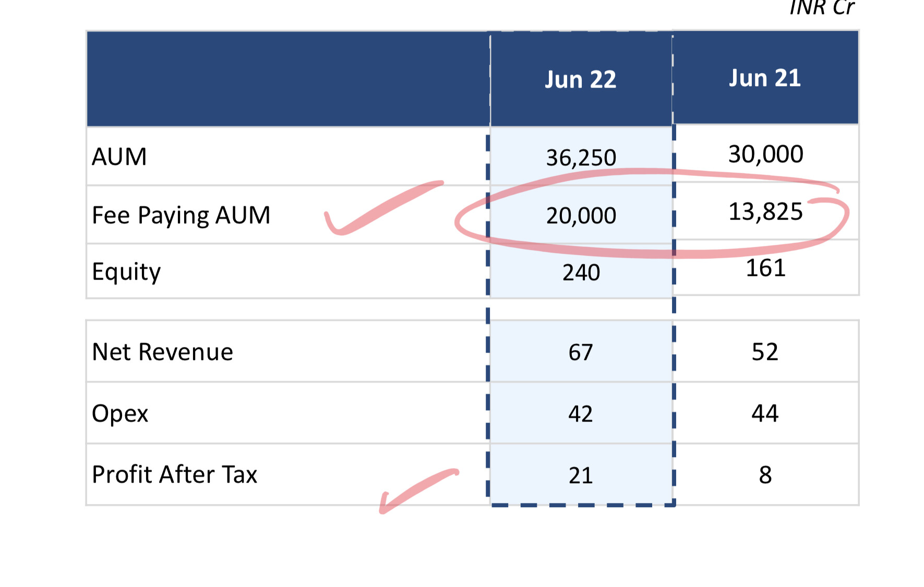Viewport: 924px width, 587px height.
Task: Select the AUM row label
Action: 119,157
